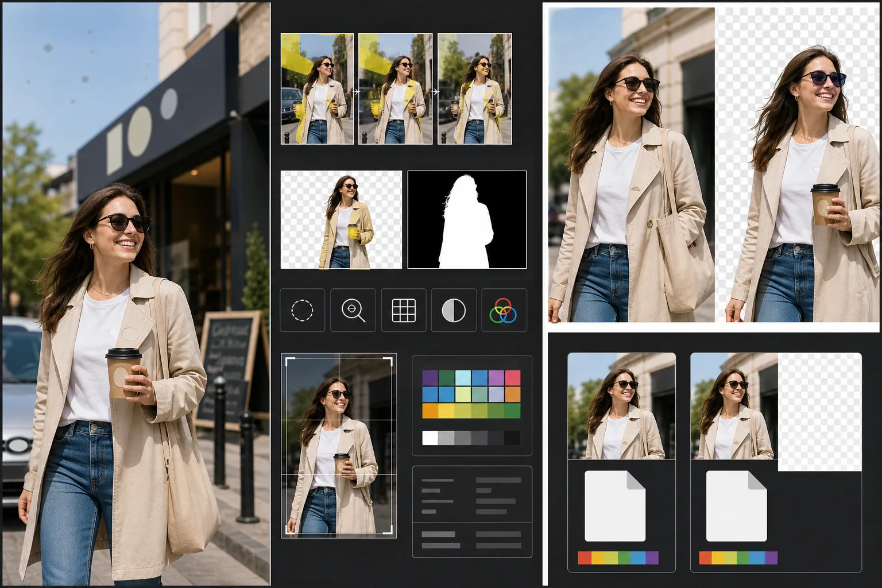
Task: Pick the light cyan swatch in the palette
Action: (463, 378)
